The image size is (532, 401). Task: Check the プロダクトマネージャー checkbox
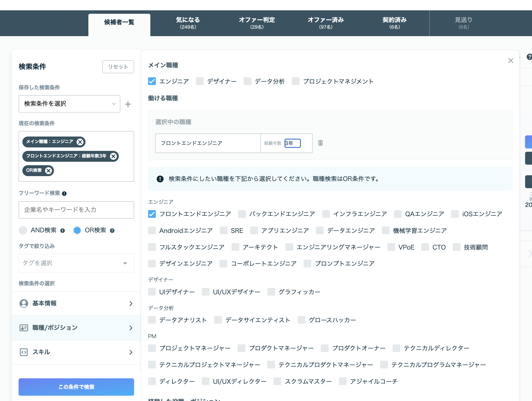(242, 348)
